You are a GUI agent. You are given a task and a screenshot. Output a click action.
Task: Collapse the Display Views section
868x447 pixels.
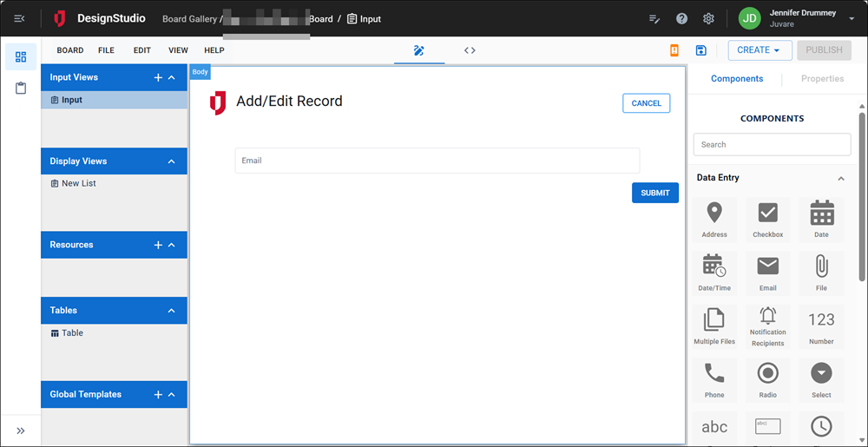(172, 161)
